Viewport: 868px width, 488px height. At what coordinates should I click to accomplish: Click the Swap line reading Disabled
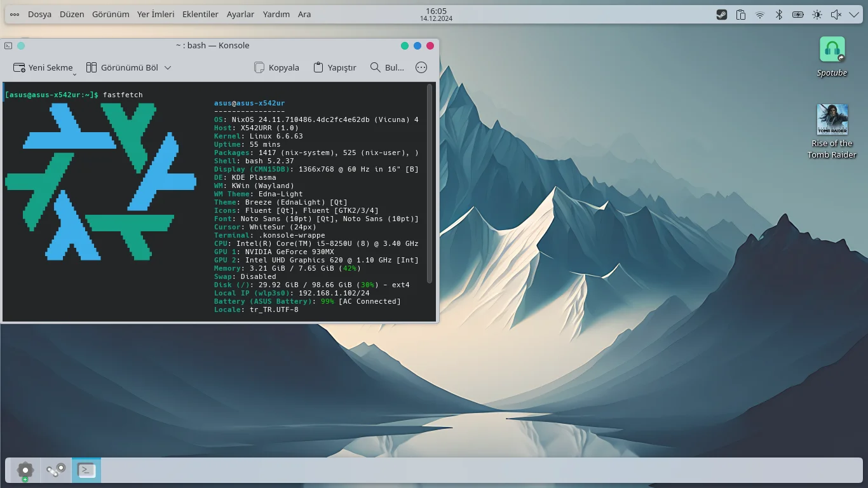245,276
